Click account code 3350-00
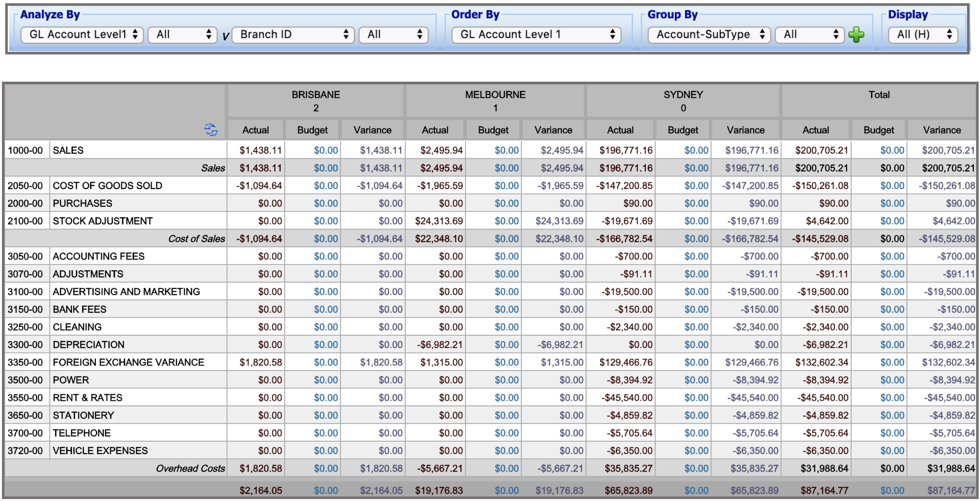Screen dimensions: 980x501 (25, 362)
